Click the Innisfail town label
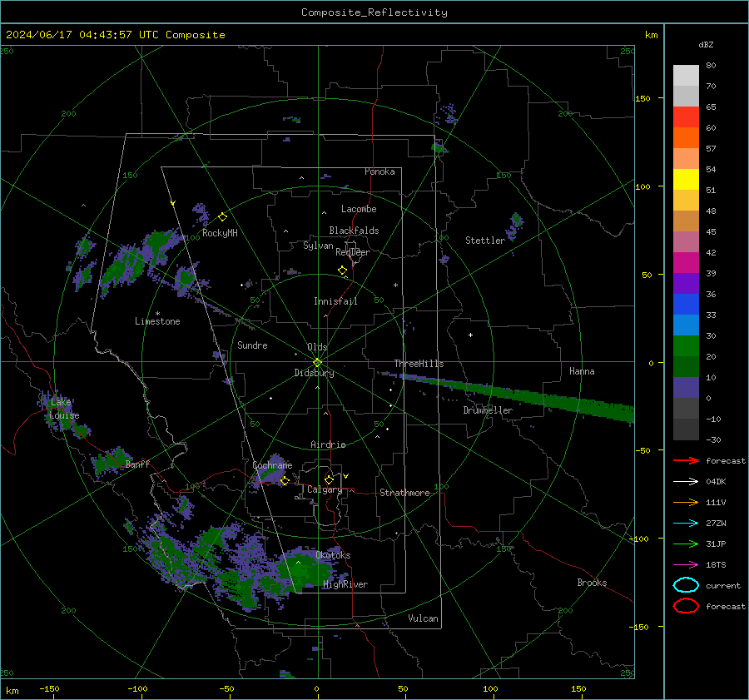This screenshot has height=700, width=749. 335,301
